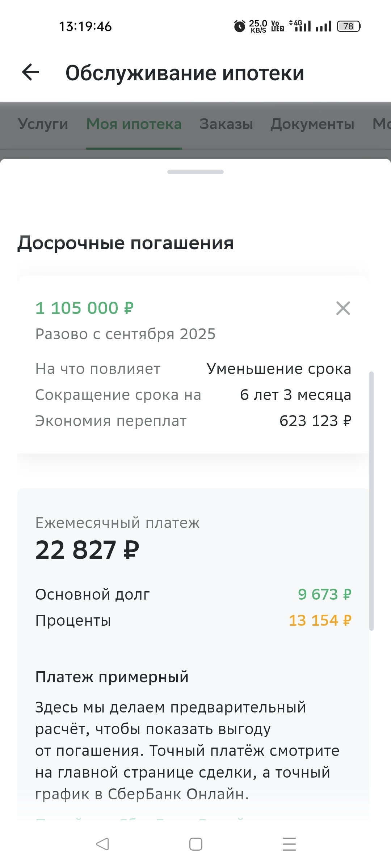391x868 pixels.
Task: Remove the 1 105 000 ₽ repayment with X
Action: [x=343, y=308]
